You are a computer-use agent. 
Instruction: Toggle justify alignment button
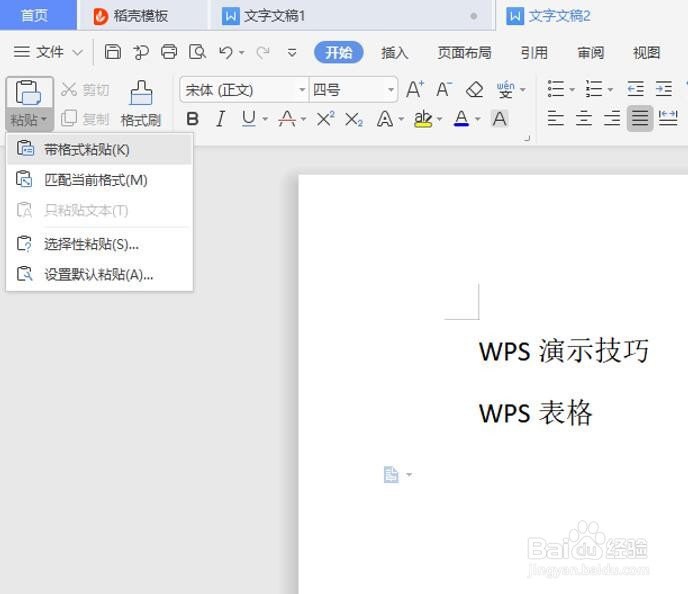pos(640,118)
